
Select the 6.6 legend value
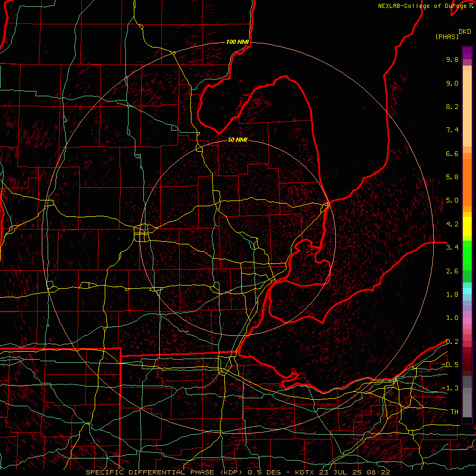pos(452,153)
